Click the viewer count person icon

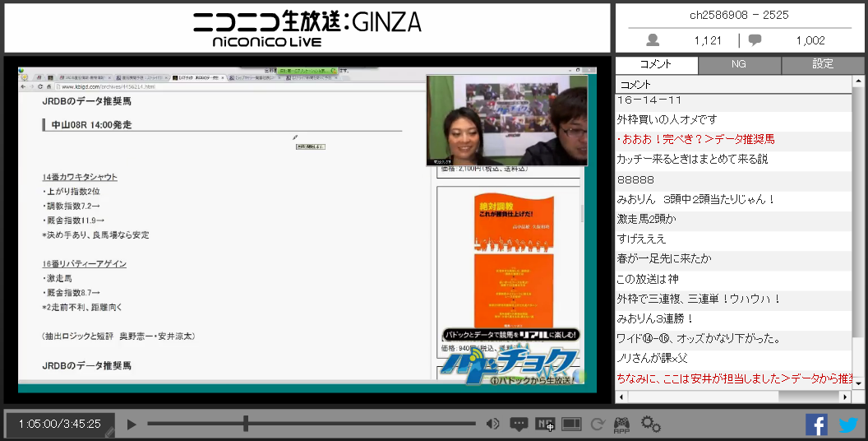pyautogui.click(x=653, y=39)
